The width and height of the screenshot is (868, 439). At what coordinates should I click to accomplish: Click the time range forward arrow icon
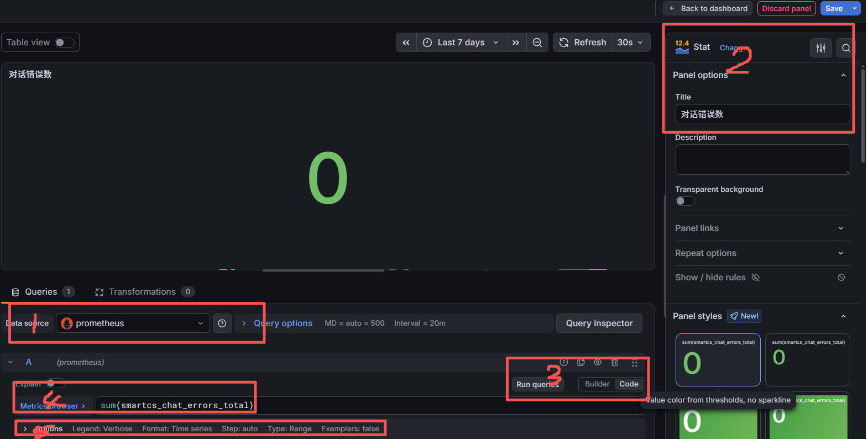516,43
